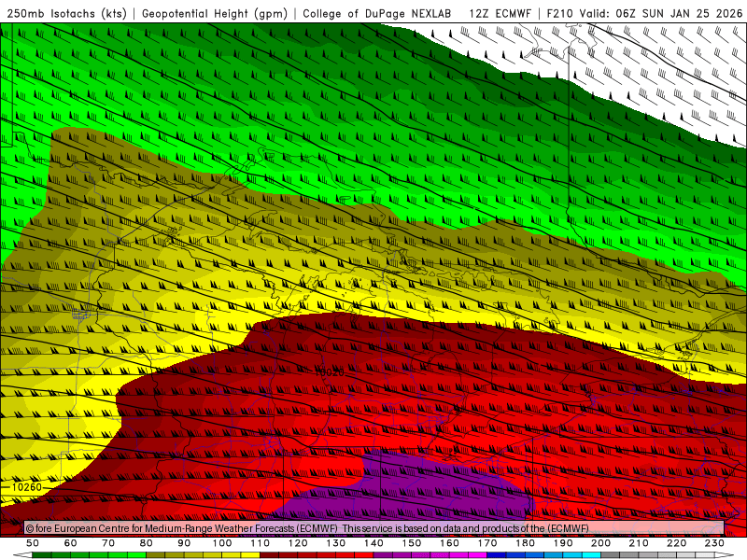
Task: Click the bright yellow swatch left of 110
Action: point(250,555)
